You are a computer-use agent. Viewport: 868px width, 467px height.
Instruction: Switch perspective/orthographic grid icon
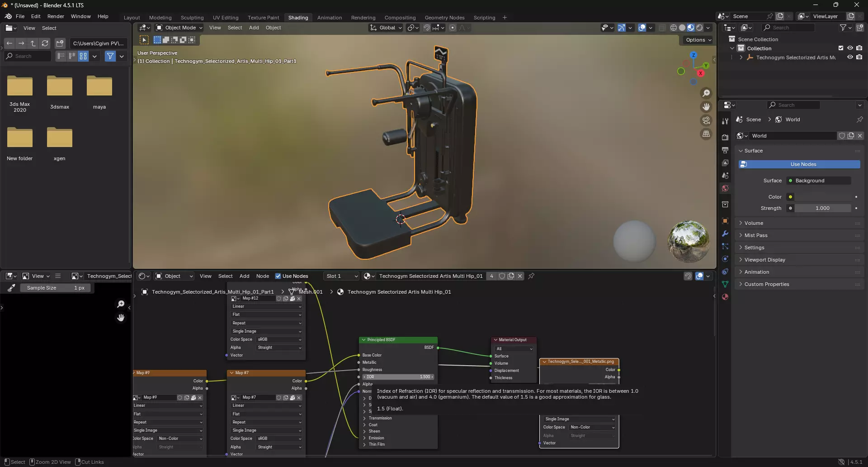706,134
